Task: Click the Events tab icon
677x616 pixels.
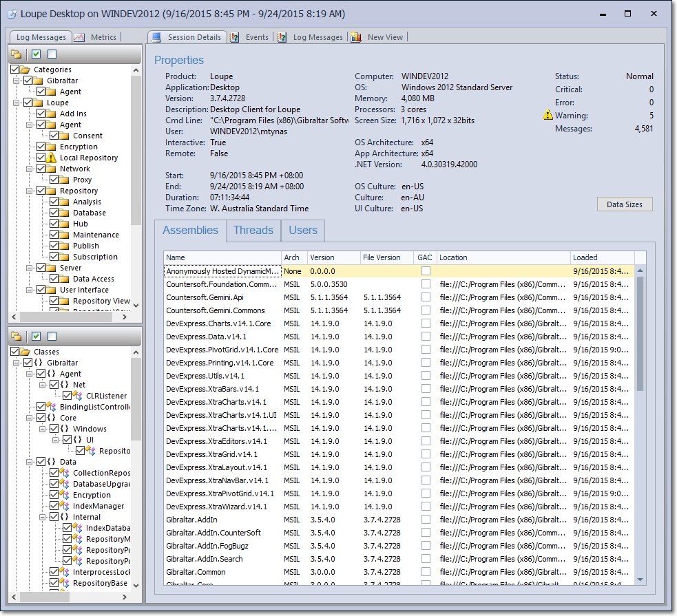Action: 234,38
